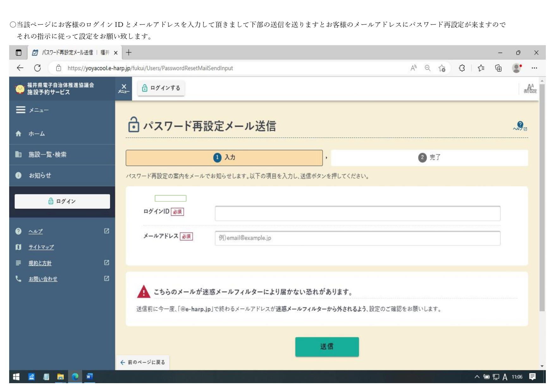This screenshot has width=555, height=392.
Task: Click the browser profile avatar
Action: [517, 68]
